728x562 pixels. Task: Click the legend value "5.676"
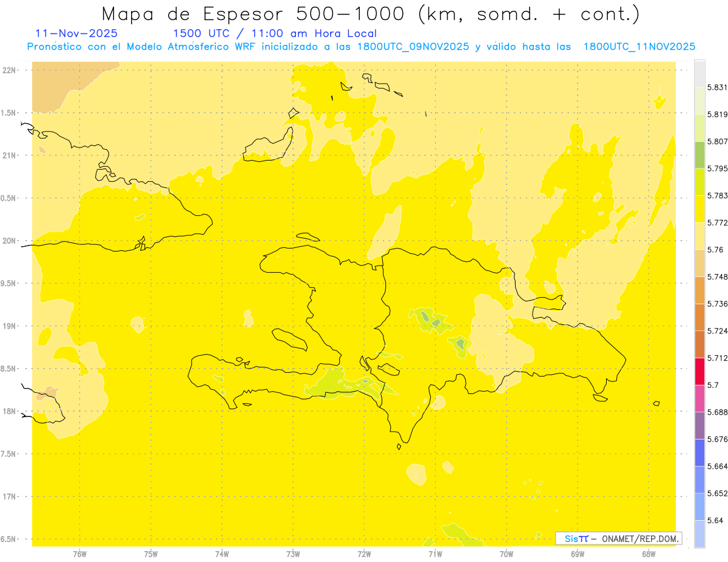pos(717,438)
